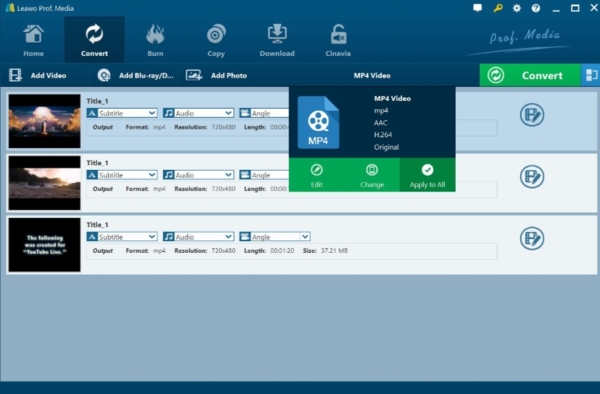Open the Burn module

click(x=155, y=40)
